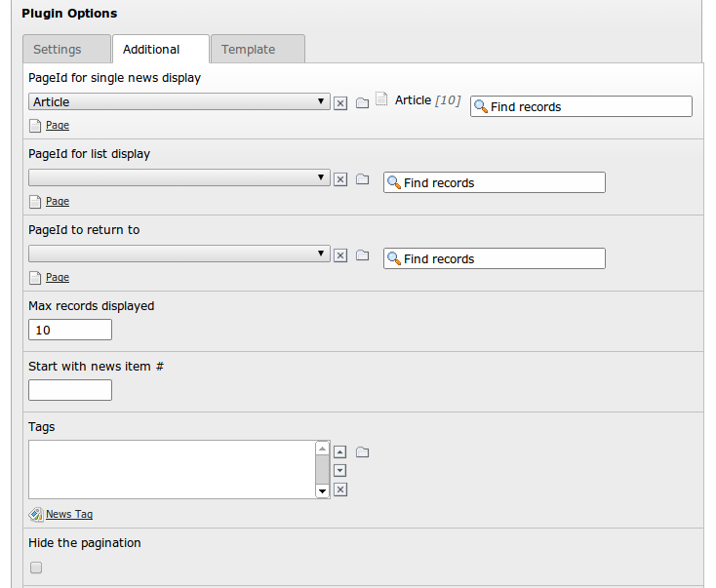Move selected tag down in Tags list
Viewport: 716px width, 588px height.
coord(339,470)
